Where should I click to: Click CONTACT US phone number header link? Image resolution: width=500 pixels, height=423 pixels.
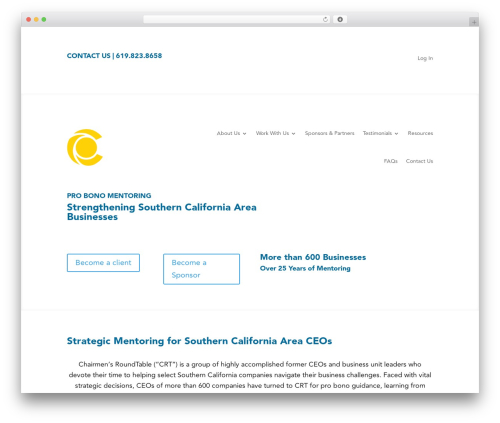click(114, 56)
